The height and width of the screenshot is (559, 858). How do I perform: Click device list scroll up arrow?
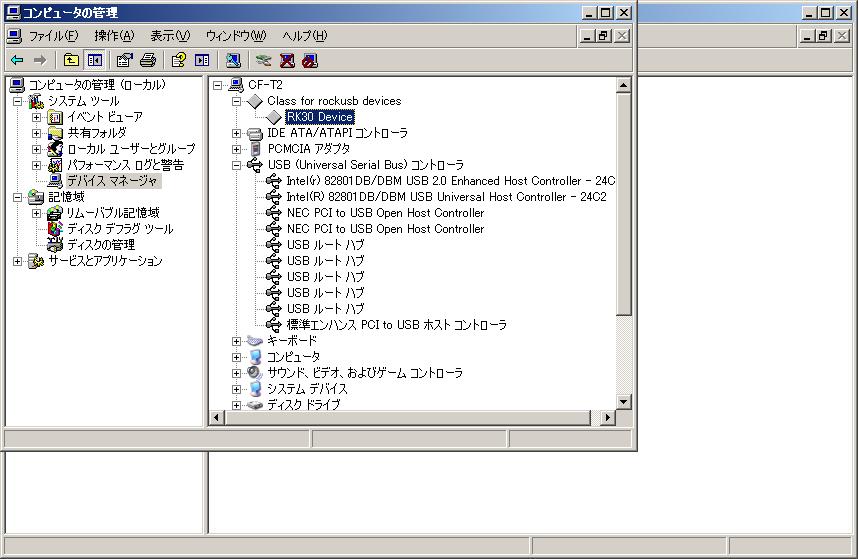[x=624, y=85]
